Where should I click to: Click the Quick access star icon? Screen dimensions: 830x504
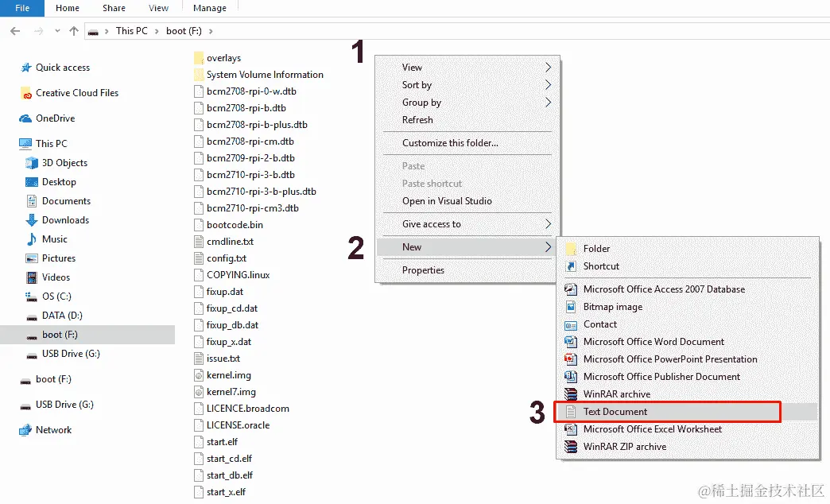(x=26, y=68)
